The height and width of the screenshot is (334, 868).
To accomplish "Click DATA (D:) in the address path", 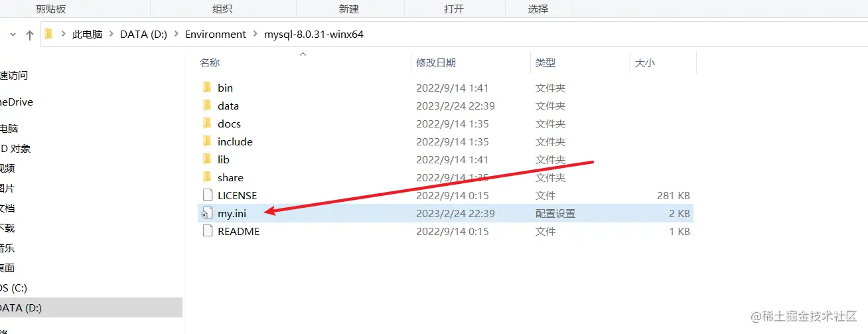I will coord(142,35).
